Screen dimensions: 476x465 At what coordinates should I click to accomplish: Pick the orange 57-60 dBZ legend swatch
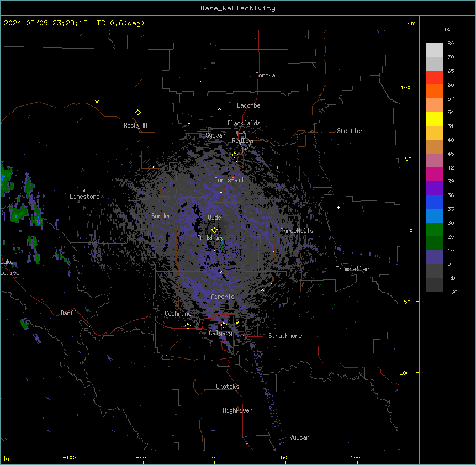434,92
